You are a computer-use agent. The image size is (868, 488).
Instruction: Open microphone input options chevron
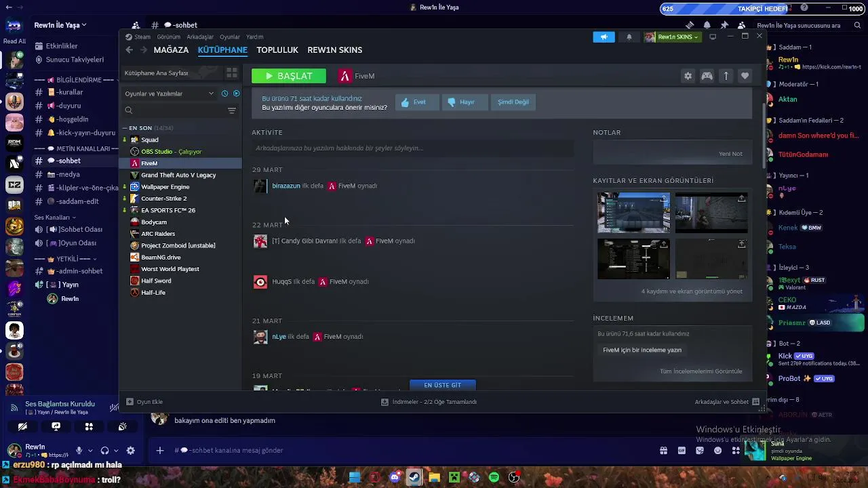point(90,451)
